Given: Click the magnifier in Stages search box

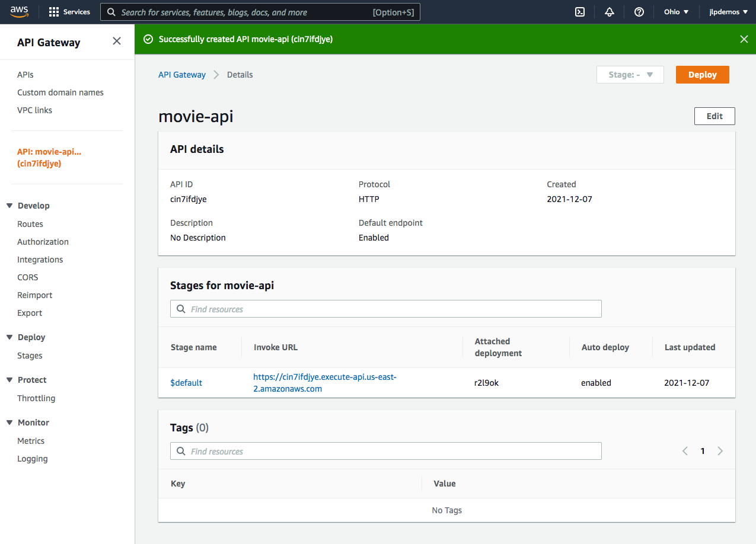Looking at the screenshot, I should tap(181, 309).
